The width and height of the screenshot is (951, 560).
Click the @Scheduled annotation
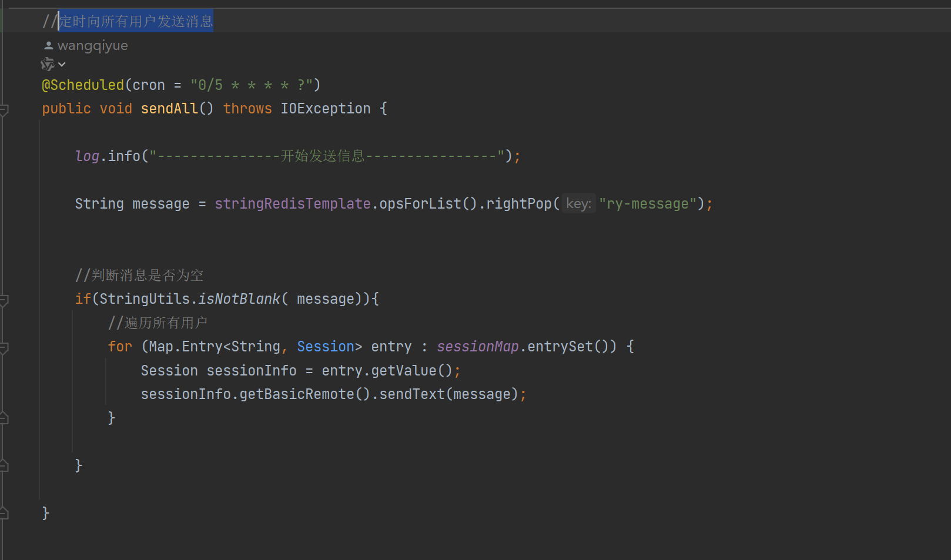tap(83, 85)
